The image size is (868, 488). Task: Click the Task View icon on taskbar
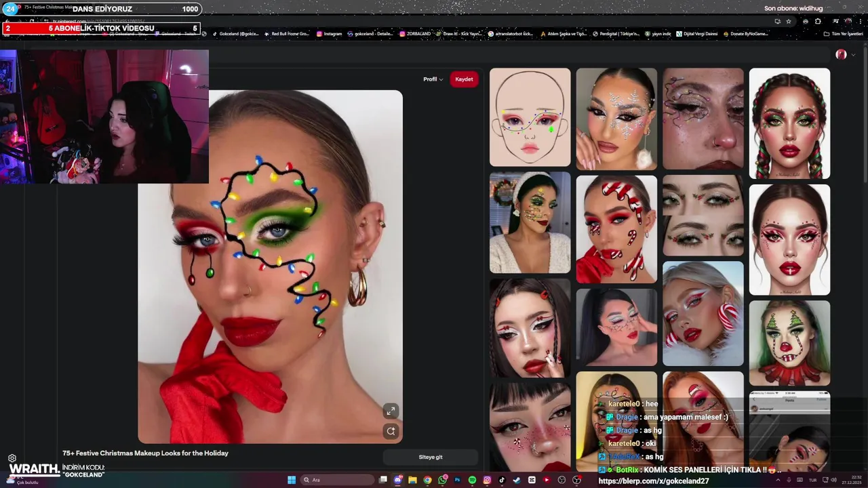383,480
